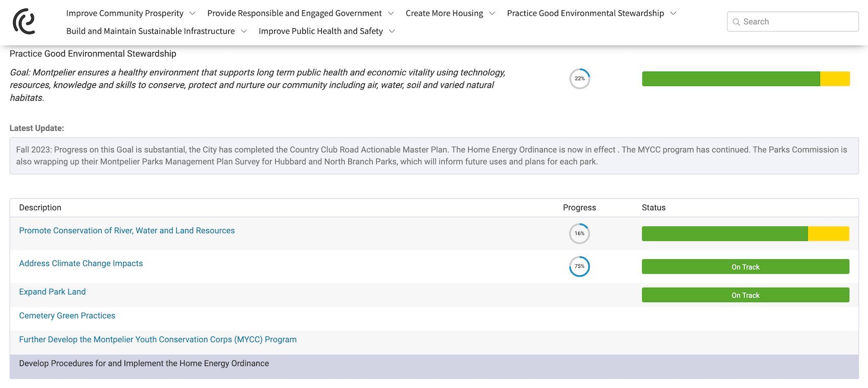Click the search magnifier icon
The width and height of the screenshot is (868, 388).
pos(736,22)
